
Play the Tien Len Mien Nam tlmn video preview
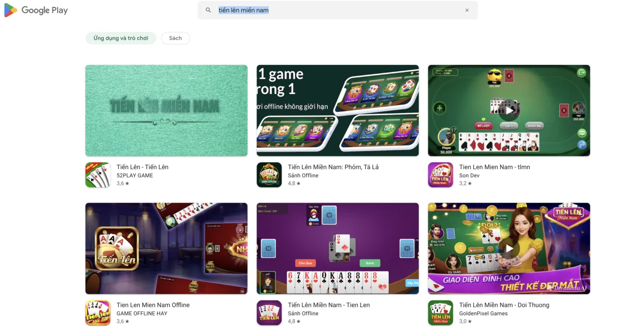[x=509, y=110]
